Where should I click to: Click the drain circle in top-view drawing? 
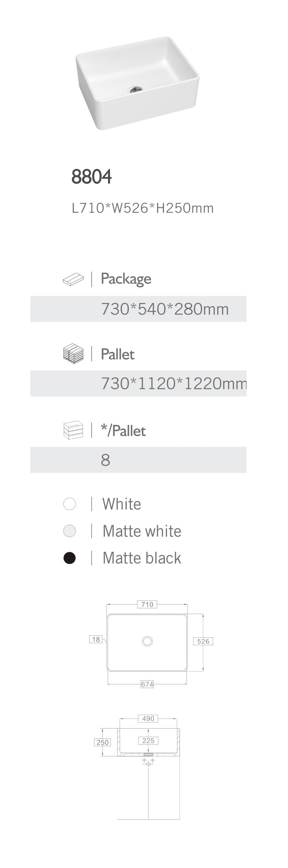(x=147, y=641)
